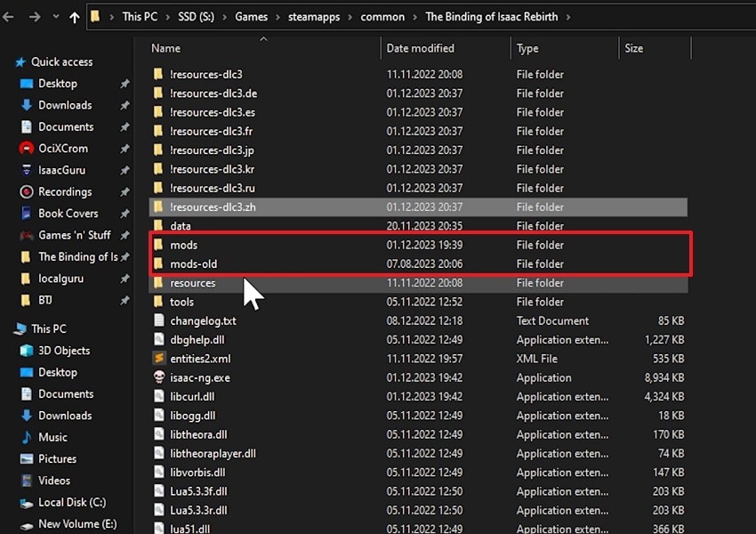Open Recordings from Quick access sidebar

coord(64,191)
